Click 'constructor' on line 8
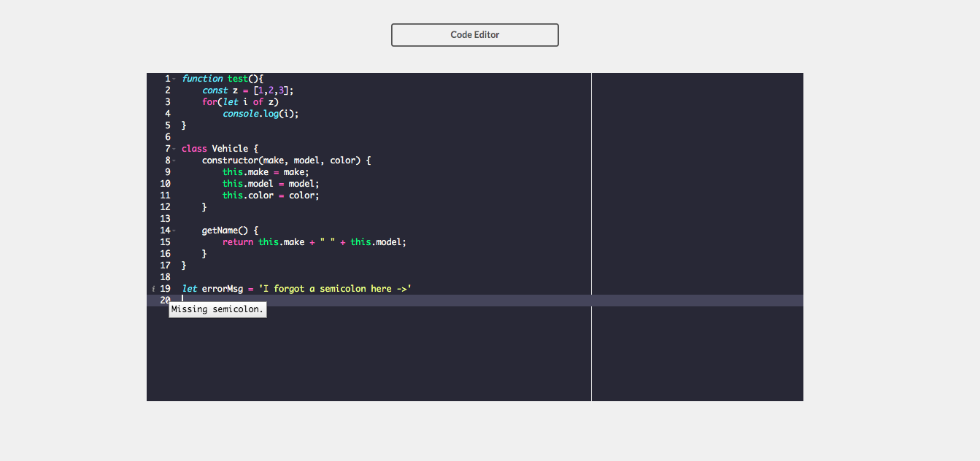This screenshot has height=461, width=980. click(x=231, y=160)
